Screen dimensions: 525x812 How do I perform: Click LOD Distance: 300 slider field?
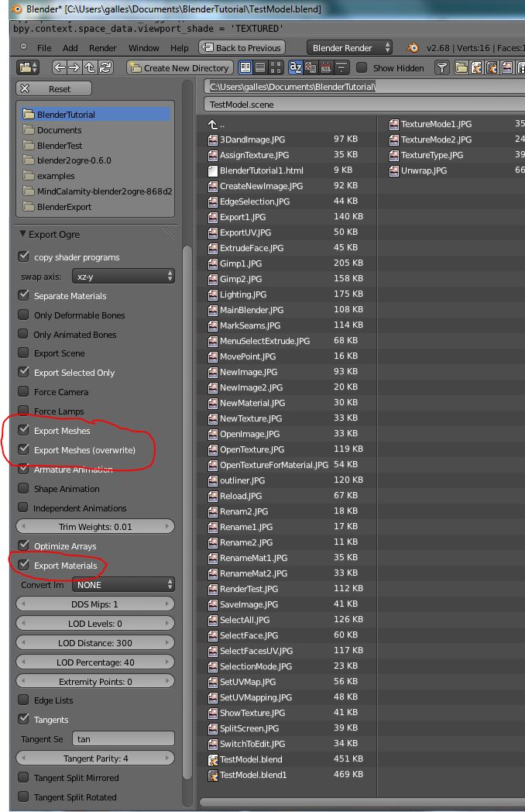click(95, 642)
